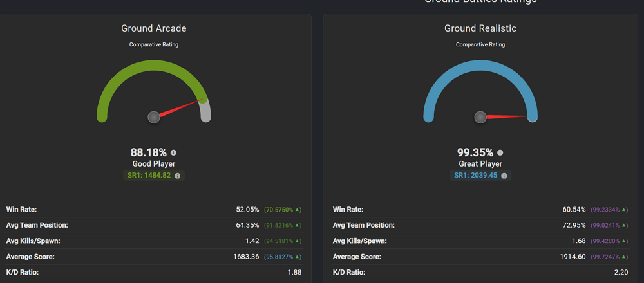
Task: Select the SR1: 1484.82 badge
Action: pyautogui.click(x=149, y=176)
